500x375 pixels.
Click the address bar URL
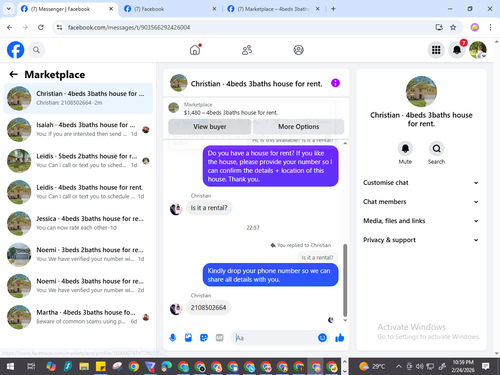coord(129,27)
